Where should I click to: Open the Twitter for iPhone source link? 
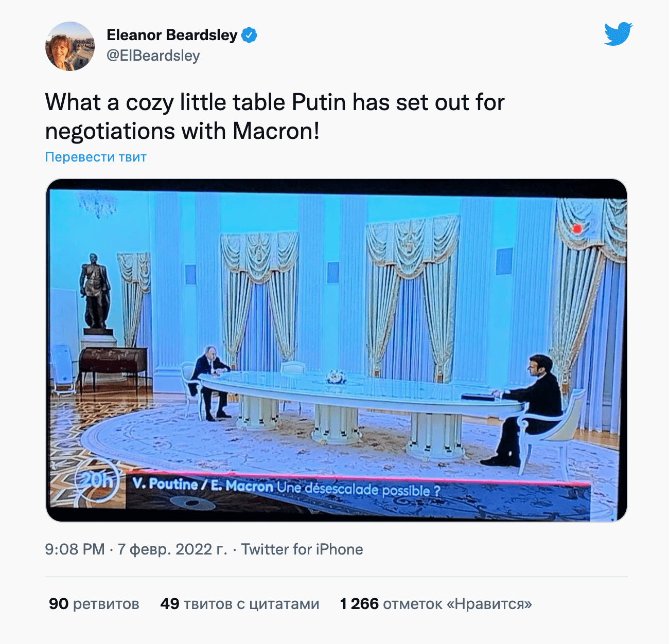302,549
